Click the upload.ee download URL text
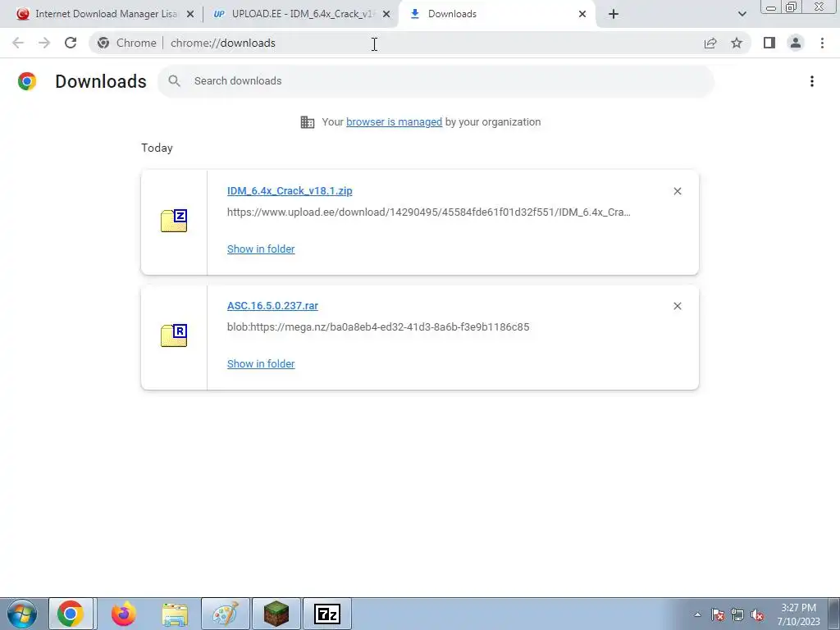This screenshot has height=630, width=840. [428, 212]
